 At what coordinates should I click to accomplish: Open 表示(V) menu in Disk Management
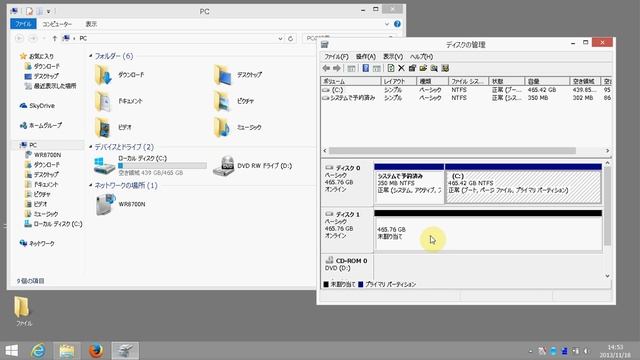(x=393, y=56)
